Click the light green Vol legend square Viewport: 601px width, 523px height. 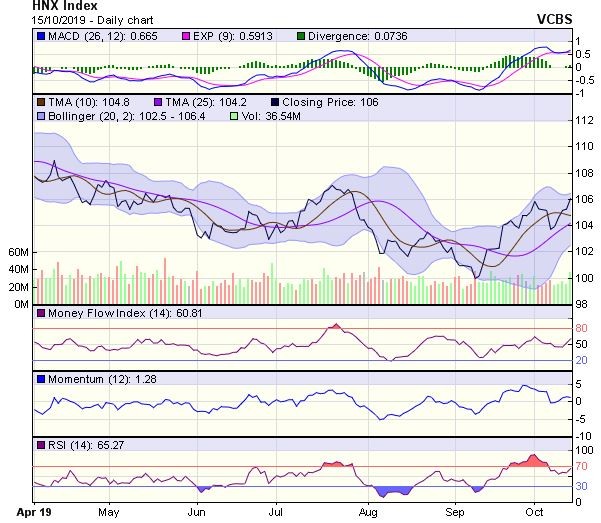(236, 116)
